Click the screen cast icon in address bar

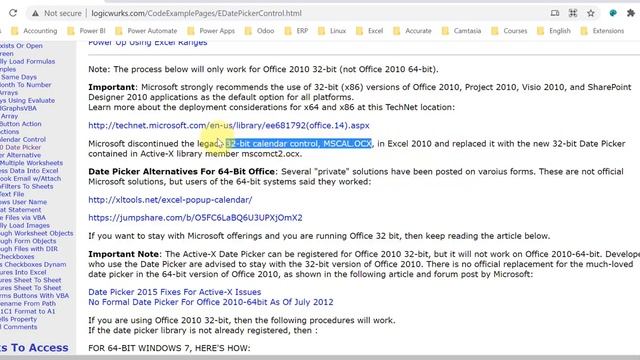click(555, 13)
